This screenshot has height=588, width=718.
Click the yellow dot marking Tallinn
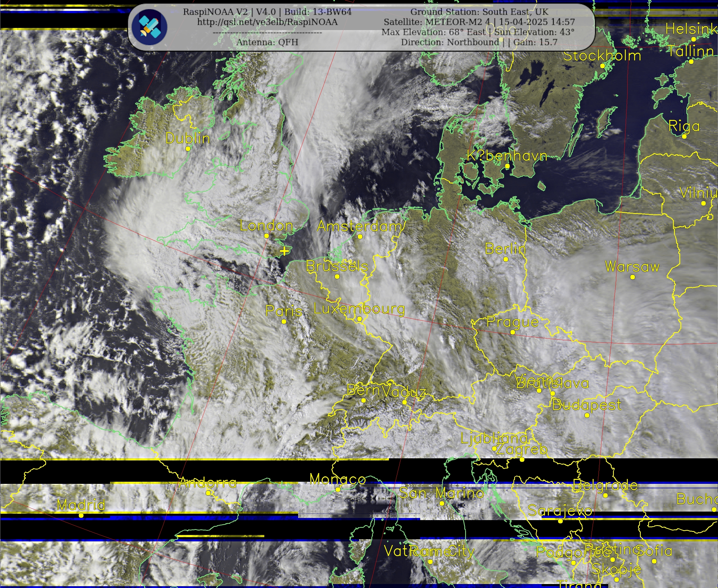(x=691, y=62)
